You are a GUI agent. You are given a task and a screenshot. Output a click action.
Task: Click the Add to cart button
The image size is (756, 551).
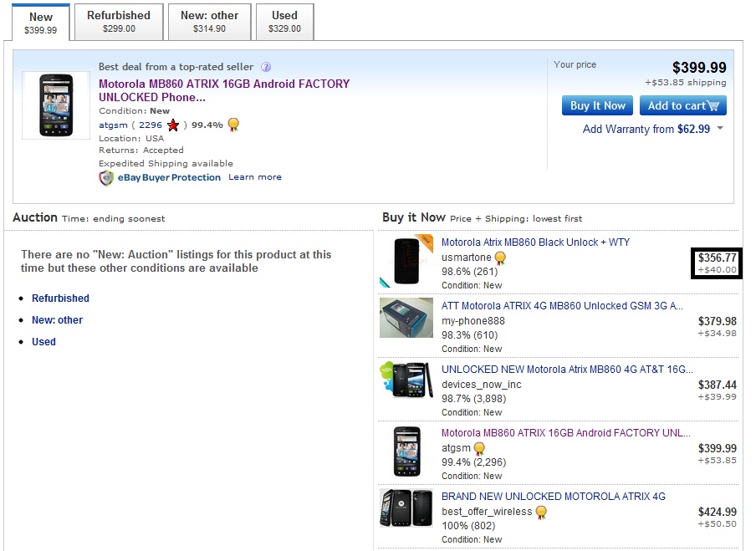[x=682, y=105]
